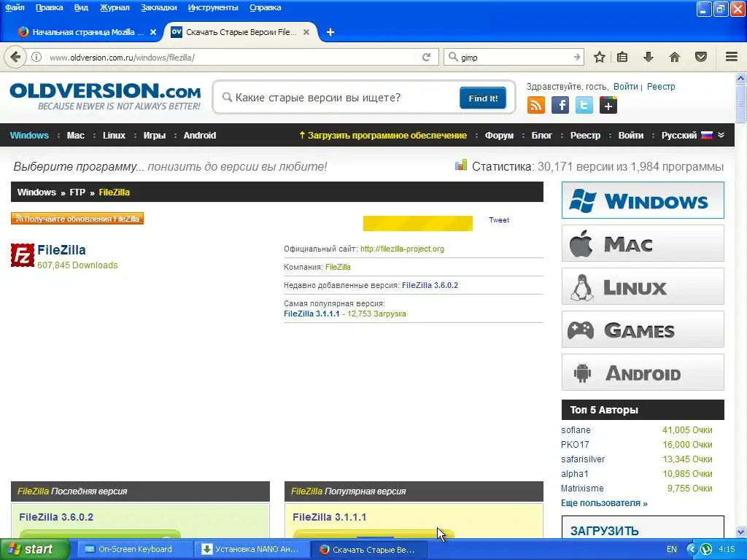This screenshot has width=747, height=560.
Task: Open the Блог navigation link
Action: pos(542,135)
